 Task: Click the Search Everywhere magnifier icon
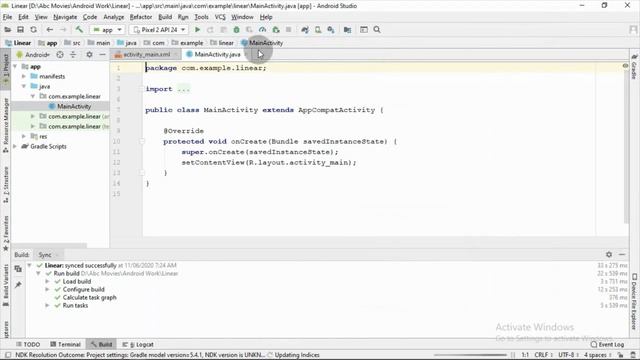pyautogui.click(x=377, y=30)
